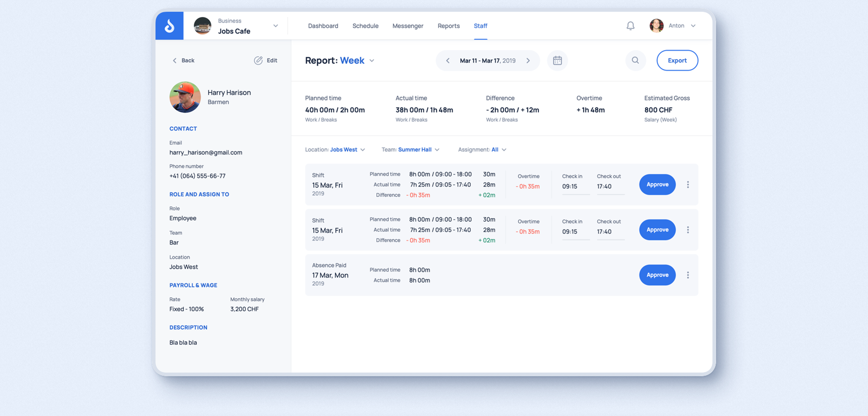Open the Assignment All filter
Viewport: 868px width, 416px height.
click(x=504, y=150)
